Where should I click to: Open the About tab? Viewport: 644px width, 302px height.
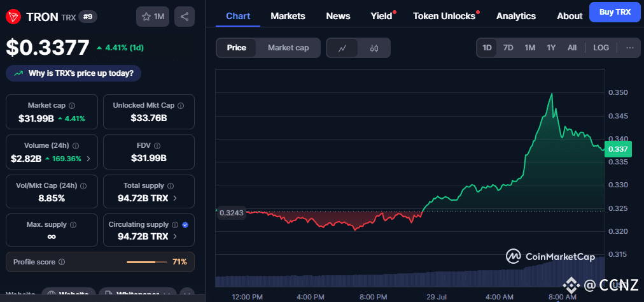[x=570, y=16]
